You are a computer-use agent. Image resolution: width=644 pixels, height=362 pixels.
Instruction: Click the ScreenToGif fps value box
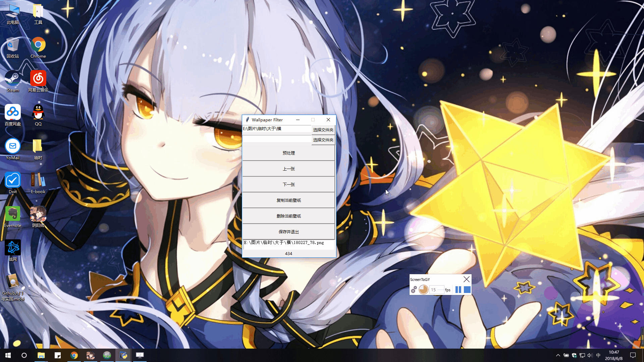[437, 290]
